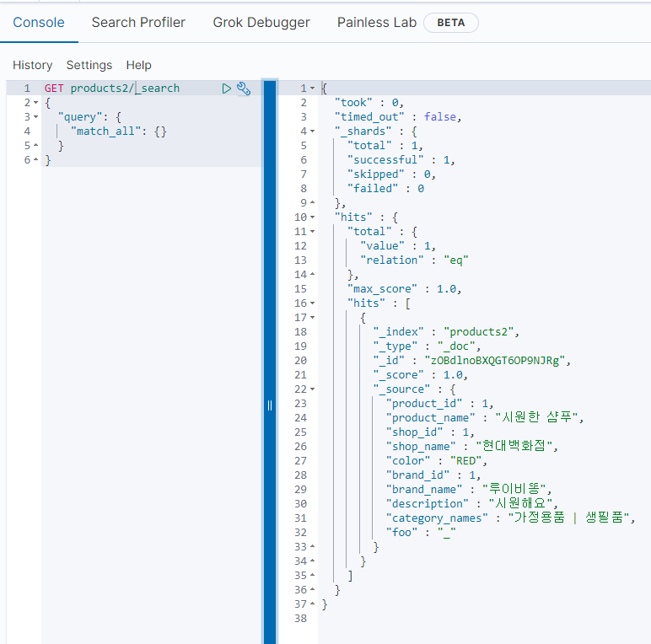
Task: Collapse the _source object at line 22
Action: click(x=313, y=389)
